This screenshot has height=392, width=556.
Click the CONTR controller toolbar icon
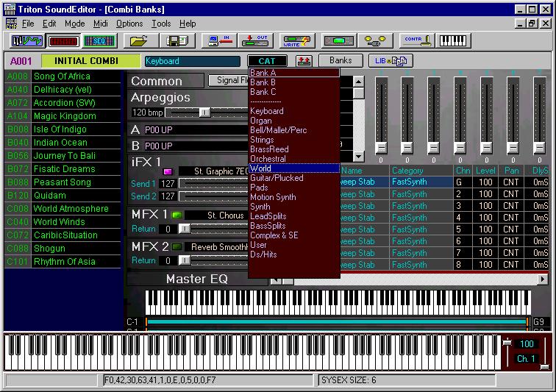coord(416,41)
